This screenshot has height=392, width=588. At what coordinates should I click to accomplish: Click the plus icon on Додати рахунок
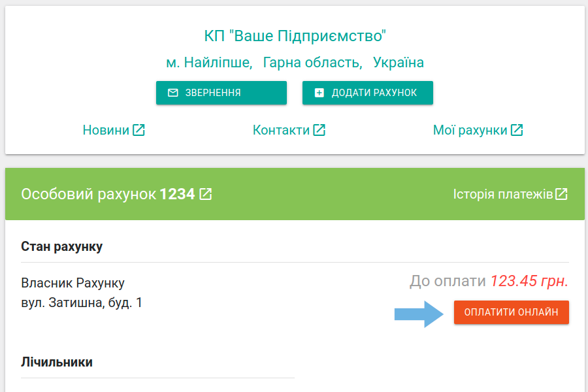pos(319,93)
